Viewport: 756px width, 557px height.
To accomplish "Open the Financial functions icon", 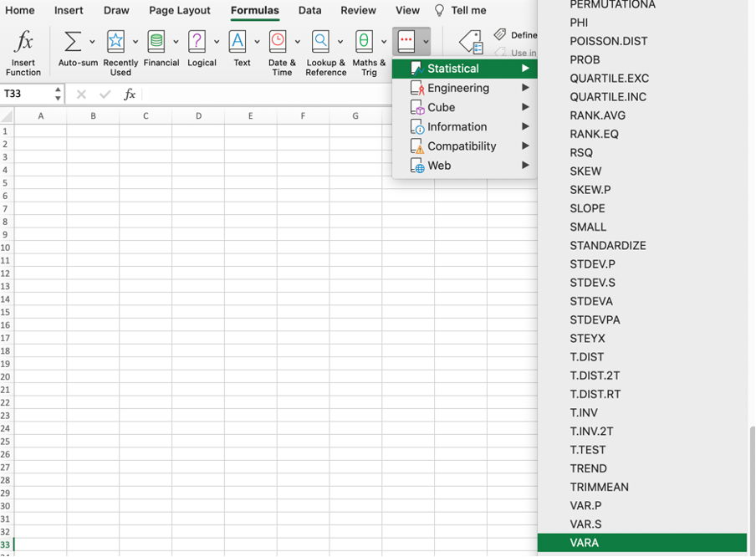I will [156, 42].
